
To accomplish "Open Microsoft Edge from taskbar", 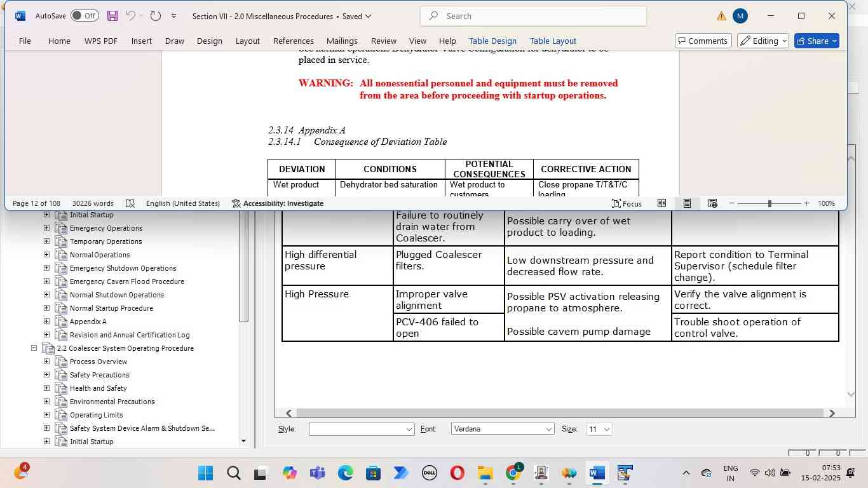I will point(345,473).
